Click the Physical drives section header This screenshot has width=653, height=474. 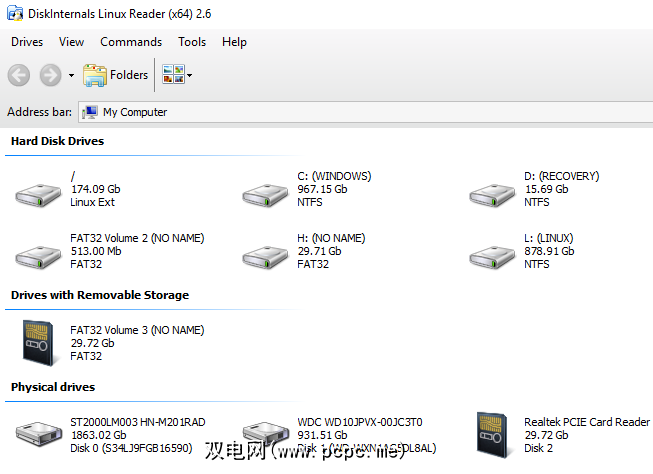click(x=53, y=387)
